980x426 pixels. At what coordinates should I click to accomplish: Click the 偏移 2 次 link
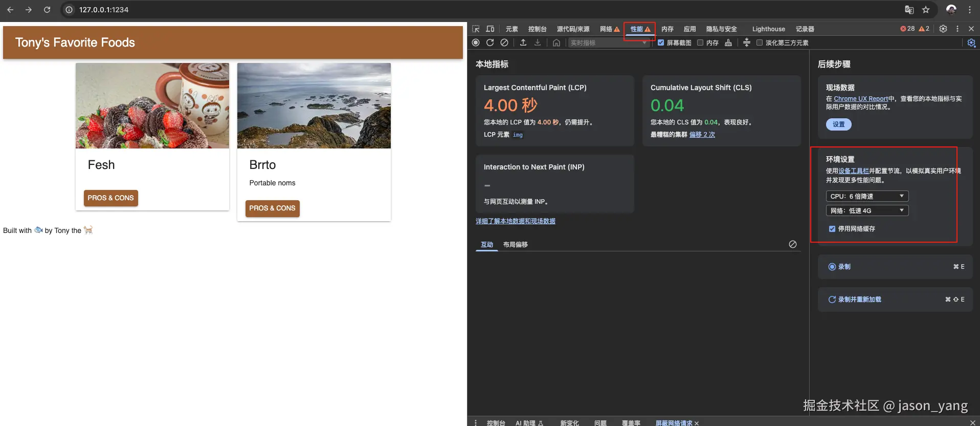click(702, 135)
